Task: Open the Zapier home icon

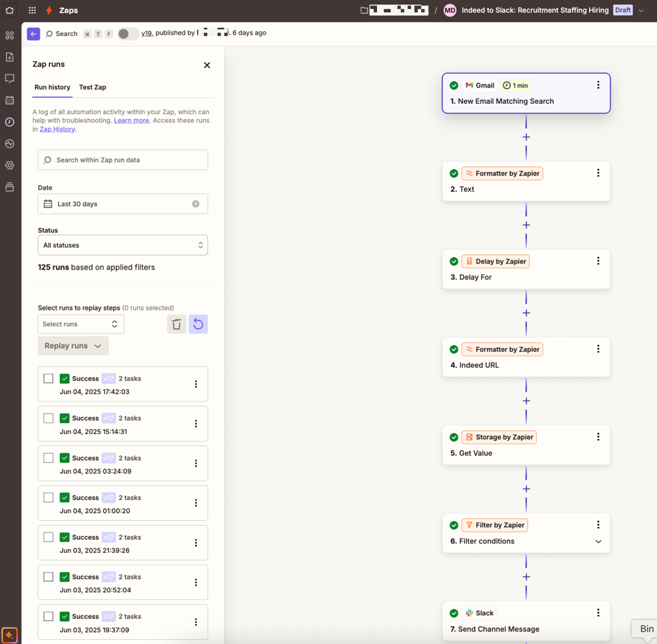Action: pos(10,10)
